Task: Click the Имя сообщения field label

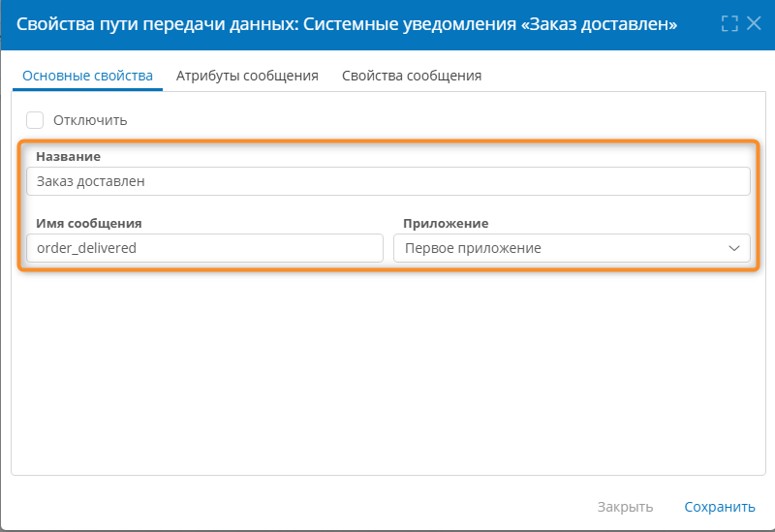Action: pos(89,223)
